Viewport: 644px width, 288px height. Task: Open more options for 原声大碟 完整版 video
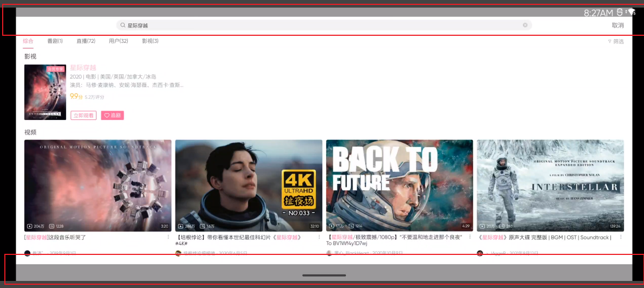[621, 237]
